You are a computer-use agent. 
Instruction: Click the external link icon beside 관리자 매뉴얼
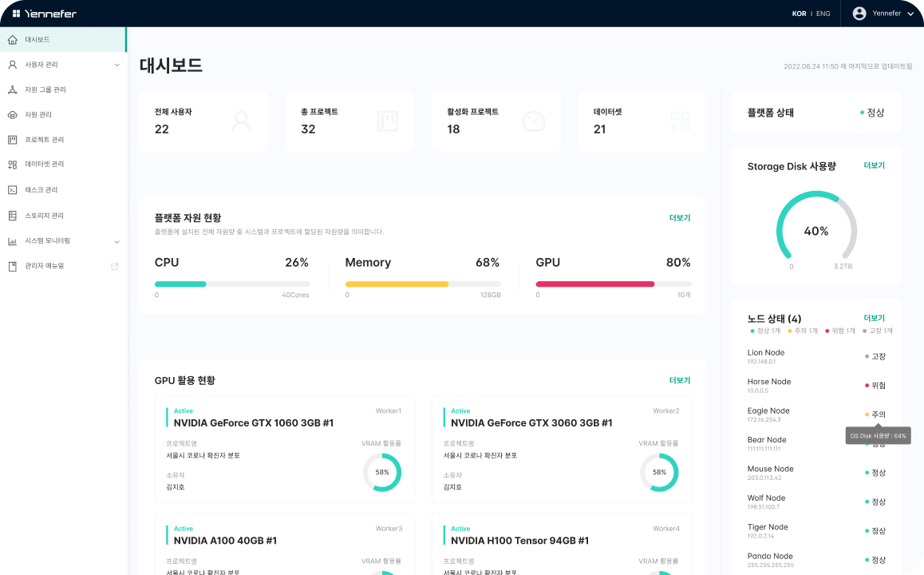(x=115, y=266)
